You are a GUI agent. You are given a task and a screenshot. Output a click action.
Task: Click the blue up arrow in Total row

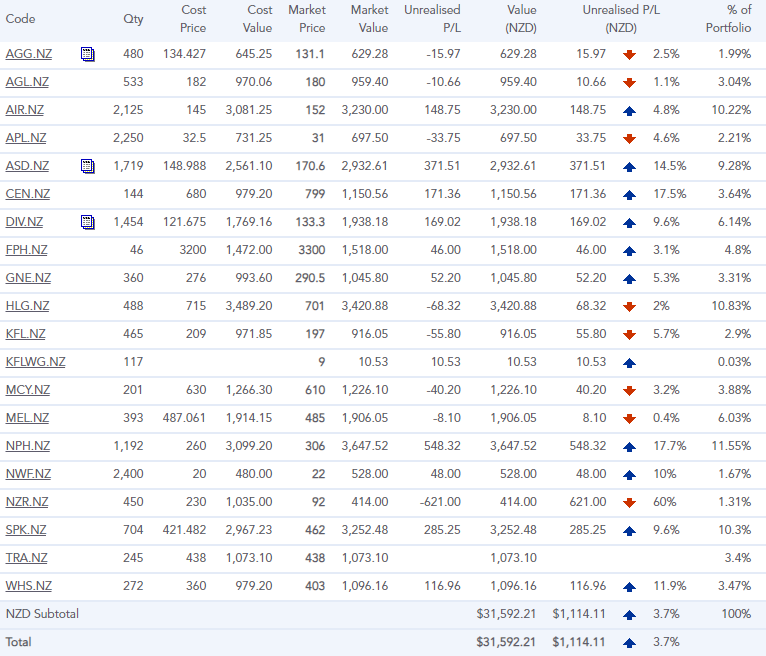coord(629,641)
